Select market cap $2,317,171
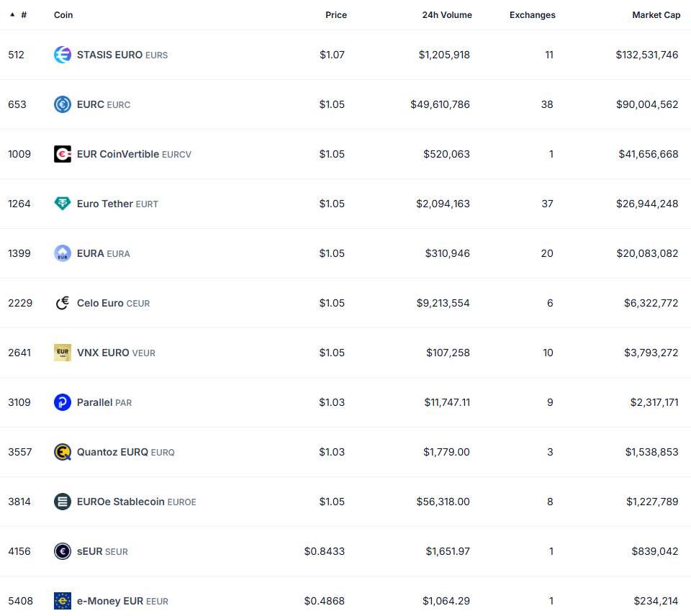This screenshot has width=691, height=616. coord(654,402)
